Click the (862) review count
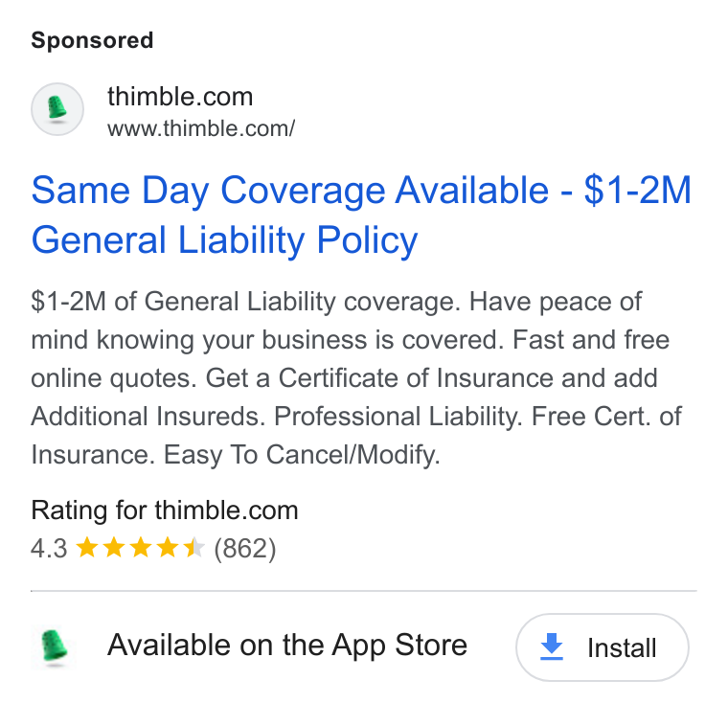Image resolution: width=728 pixels, height=703 pixels. [x=244, y=549]
